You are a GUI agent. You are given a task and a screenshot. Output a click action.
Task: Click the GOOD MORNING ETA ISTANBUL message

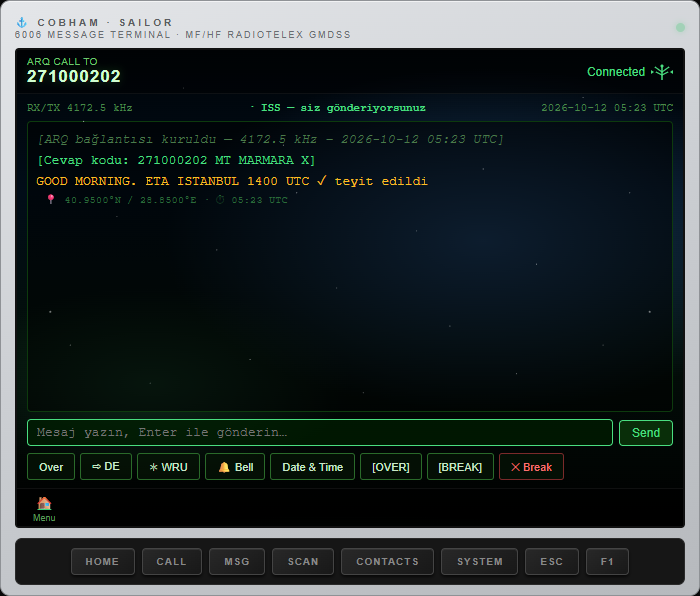[232, 181]
